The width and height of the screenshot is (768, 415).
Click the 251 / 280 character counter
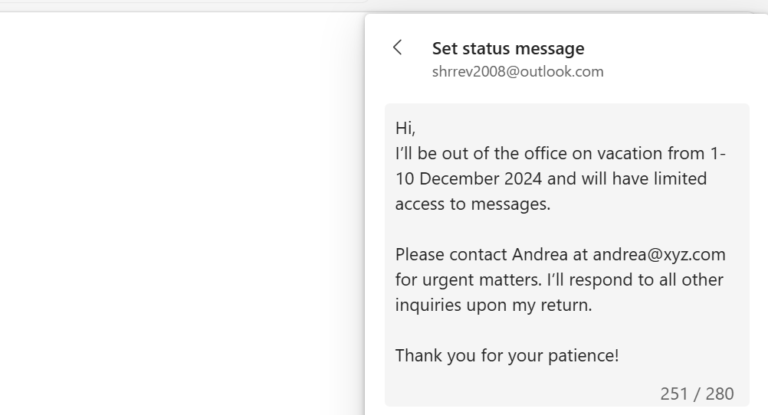[697, 393]
